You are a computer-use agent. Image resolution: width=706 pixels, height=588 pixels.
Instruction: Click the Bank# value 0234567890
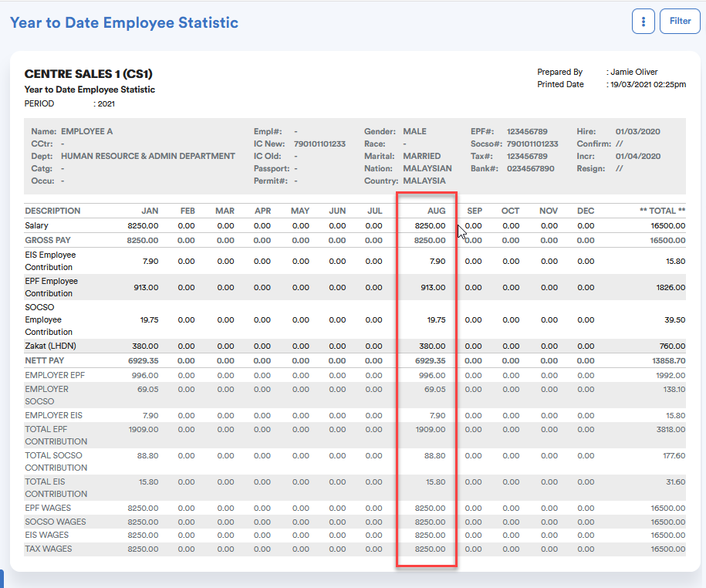(x=530, y=168)
